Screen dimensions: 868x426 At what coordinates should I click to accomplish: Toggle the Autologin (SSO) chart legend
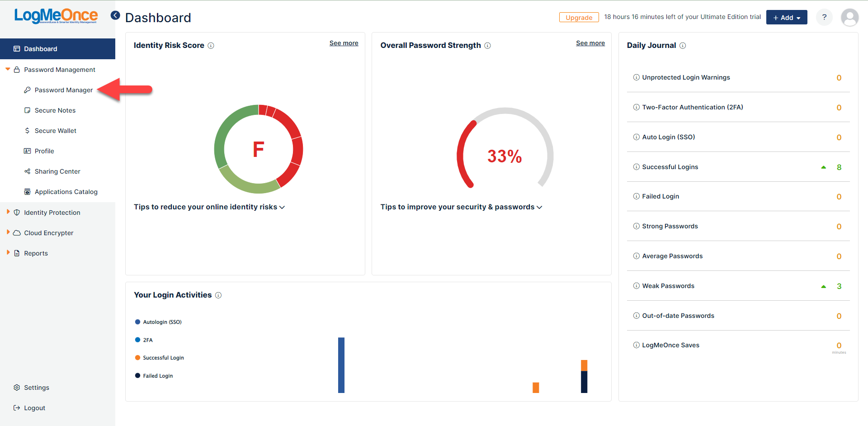[158, 322]
